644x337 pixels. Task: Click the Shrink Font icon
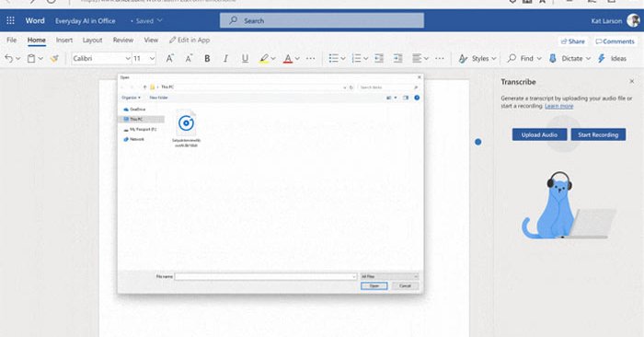click(189, 59)
